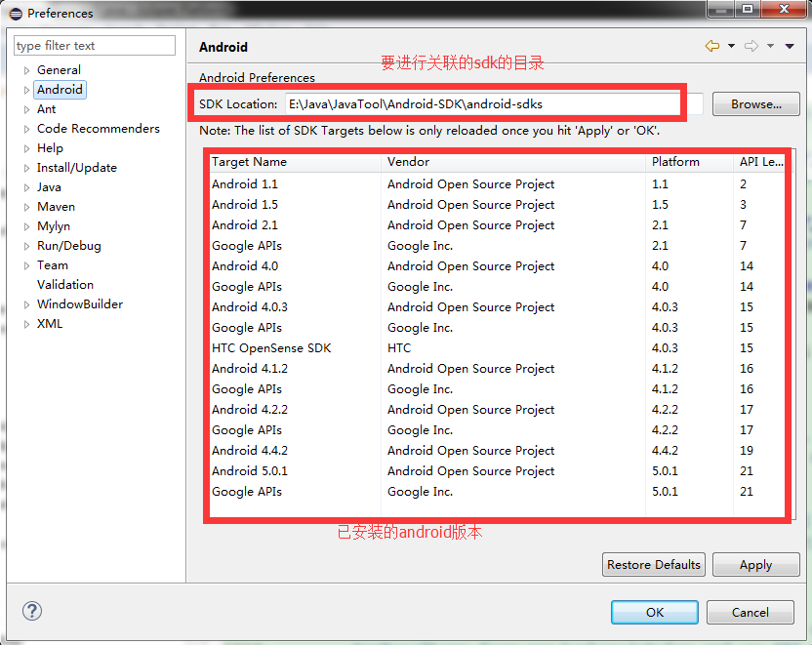
Task: Click the type filter text field
Action: point(95,46)
